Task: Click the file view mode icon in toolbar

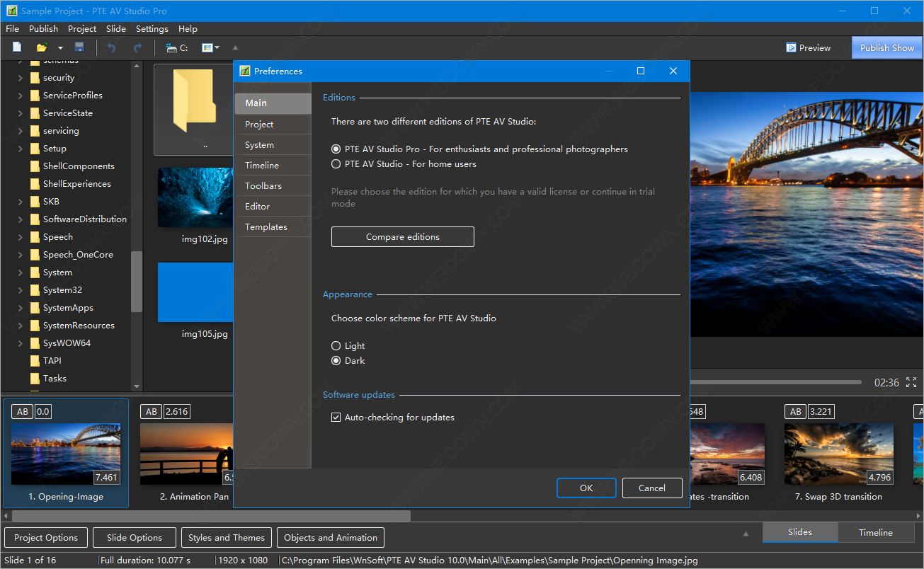Action: 207,47
